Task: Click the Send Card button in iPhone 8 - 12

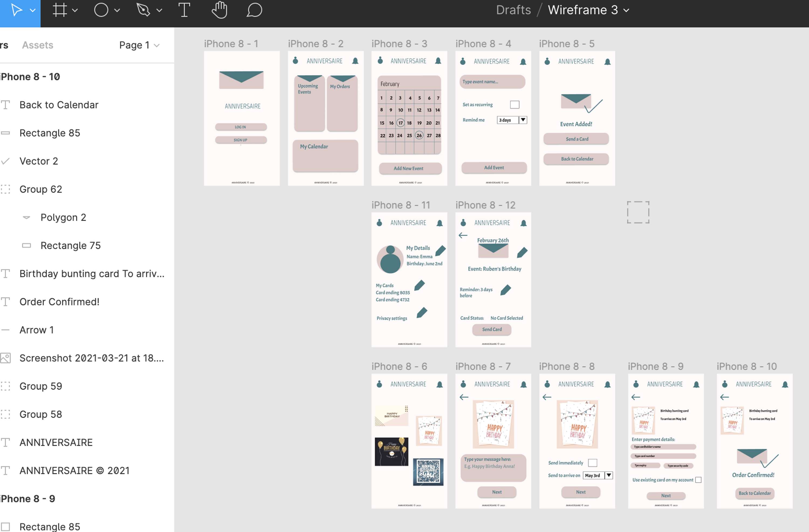Action: click(492, 330)
